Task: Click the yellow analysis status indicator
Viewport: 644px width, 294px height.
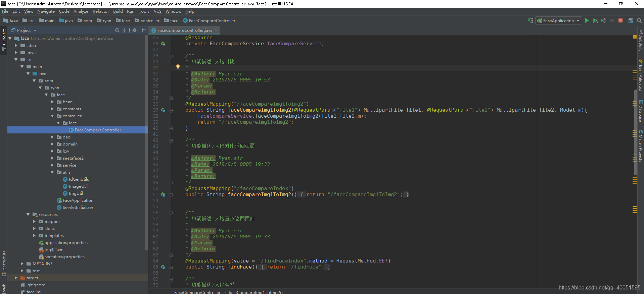Action: (x=635, y=37)
